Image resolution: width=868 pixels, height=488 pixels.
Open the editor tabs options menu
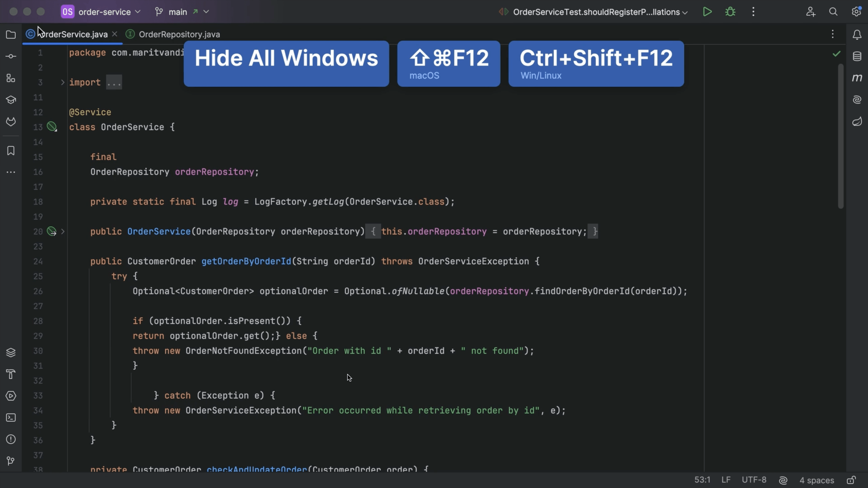[x=833, y=34]
